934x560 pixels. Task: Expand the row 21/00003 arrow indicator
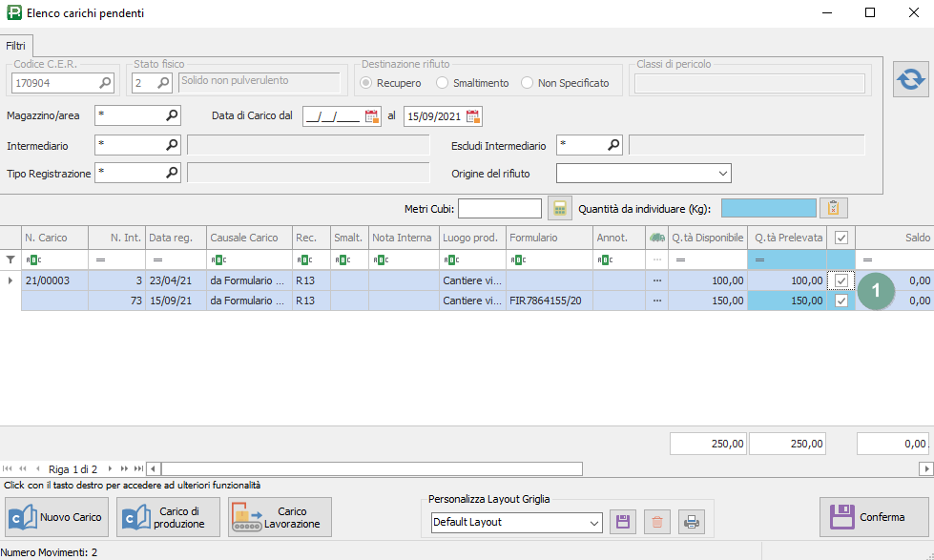pyautogui.click(x=10, y=280)
